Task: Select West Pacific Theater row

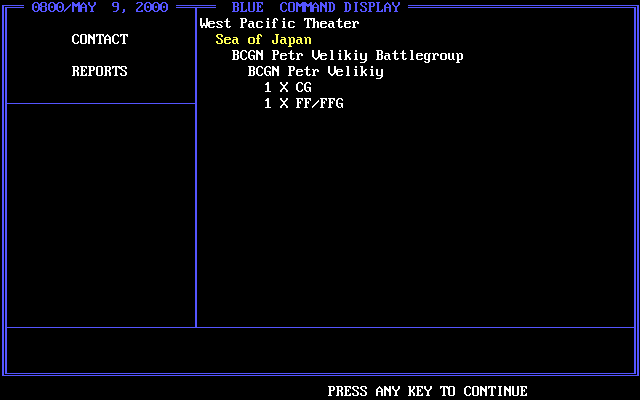Action: pyautogui.click(x=279, y=23)
